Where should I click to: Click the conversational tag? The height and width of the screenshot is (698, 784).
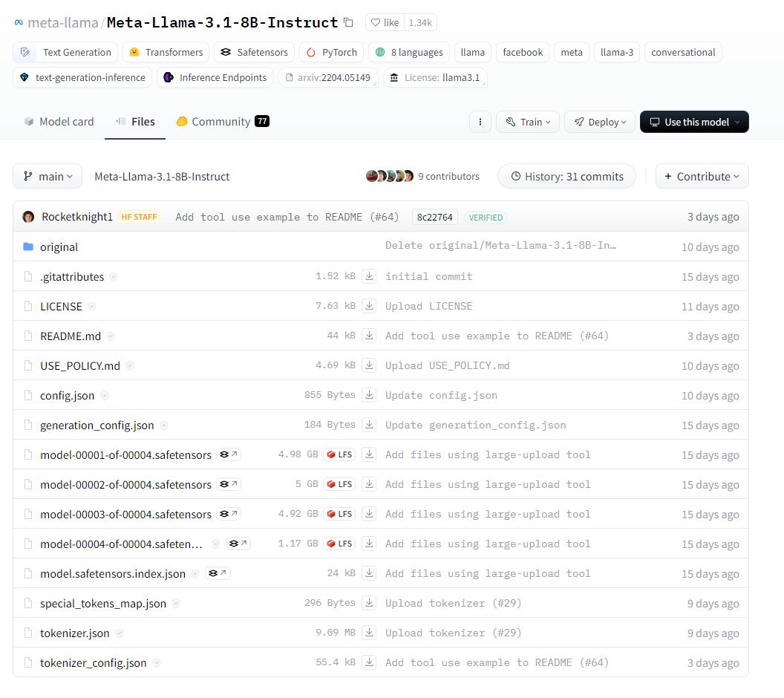pyautogui.click(x=683, y=52)
